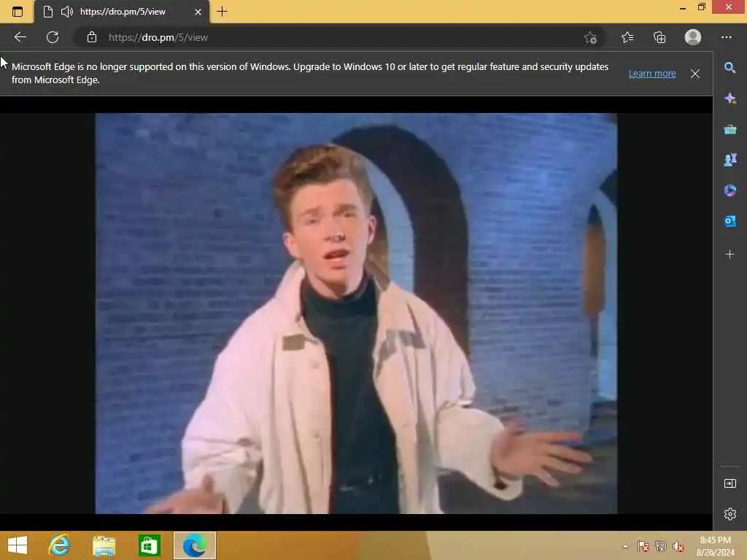Open Collections panel
The image size is (747, 560).
pos(659,37)
